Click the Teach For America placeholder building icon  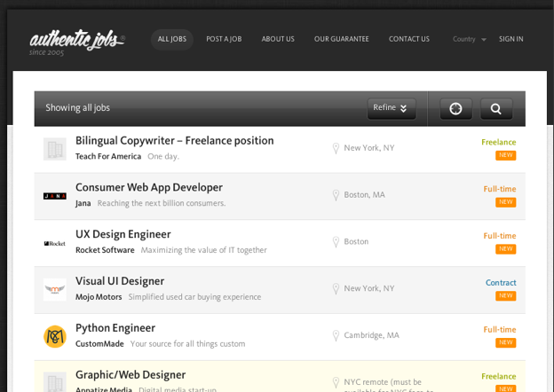coord(55,149)
